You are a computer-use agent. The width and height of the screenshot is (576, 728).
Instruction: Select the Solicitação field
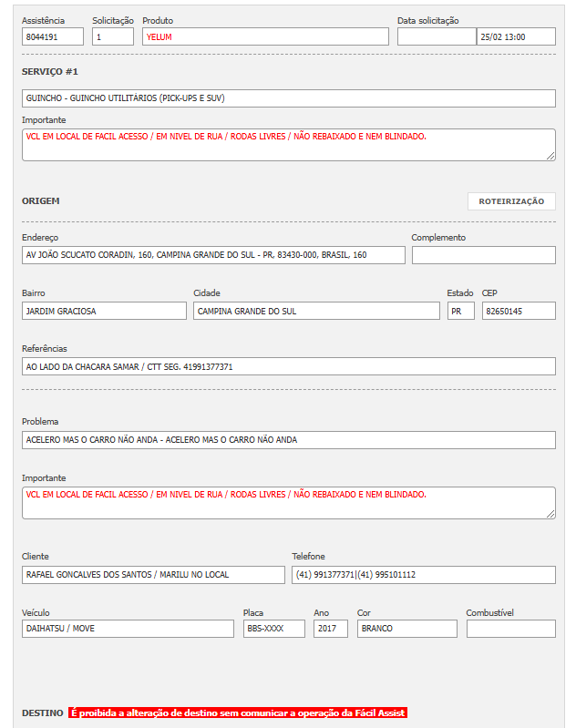113,36
